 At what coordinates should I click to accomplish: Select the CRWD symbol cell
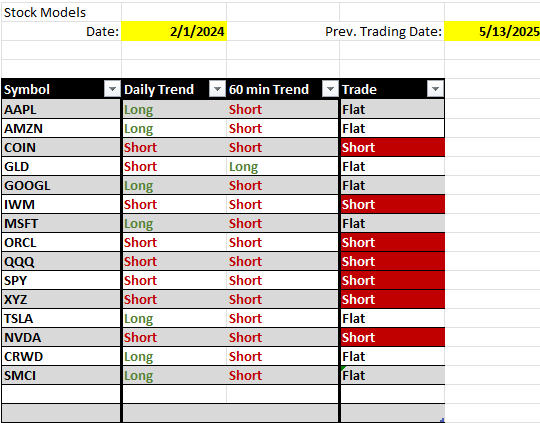point(61,356)
